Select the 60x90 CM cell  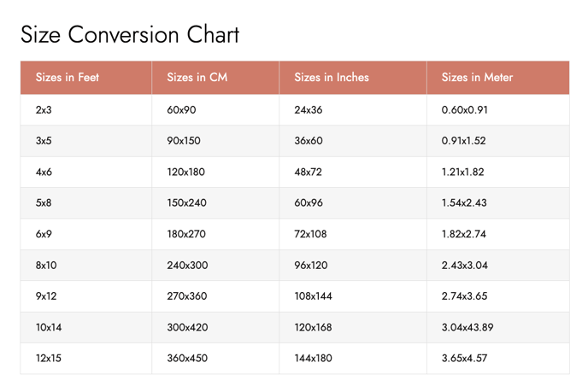[x=181, y=110]
